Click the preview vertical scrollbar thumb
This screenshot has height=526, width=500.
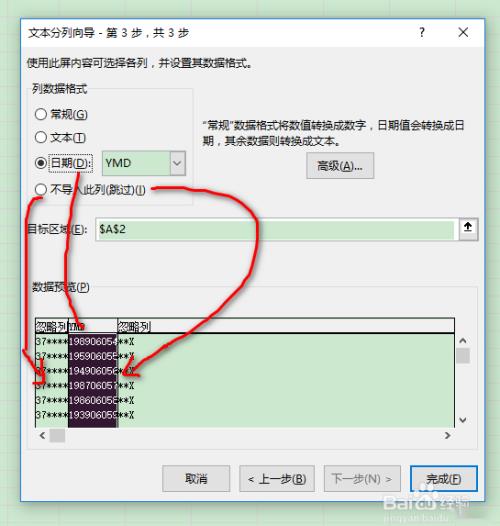click(463, 356)
